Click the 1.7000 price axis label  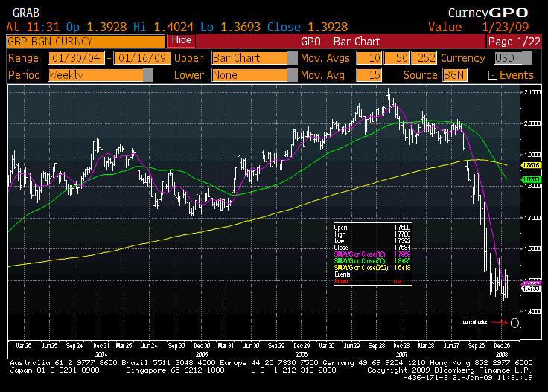(x=532, y=218)
